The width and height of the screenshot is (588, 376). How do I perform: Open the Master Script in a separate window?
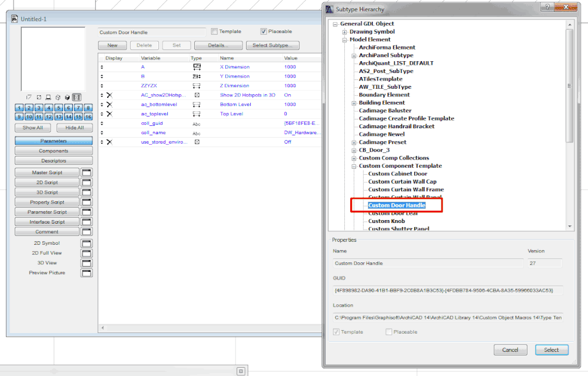click(x=87, y=172)
